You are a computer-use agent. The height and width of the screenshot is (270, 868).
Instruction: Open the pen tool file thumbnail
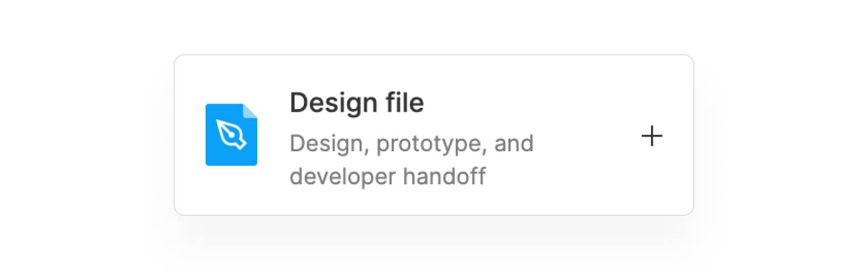click(x=231, y=134)
